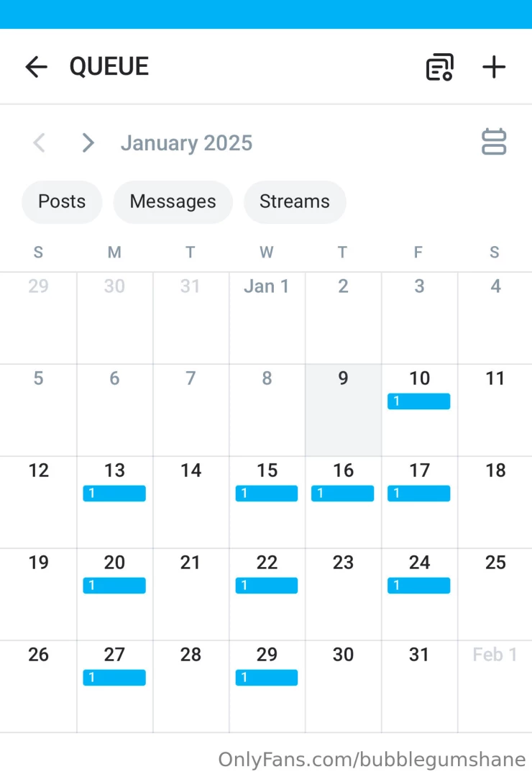Toggle the Posts filter chip
This screenshot has width=532, height=777.
pyautogui.click(x=62, y=201)
